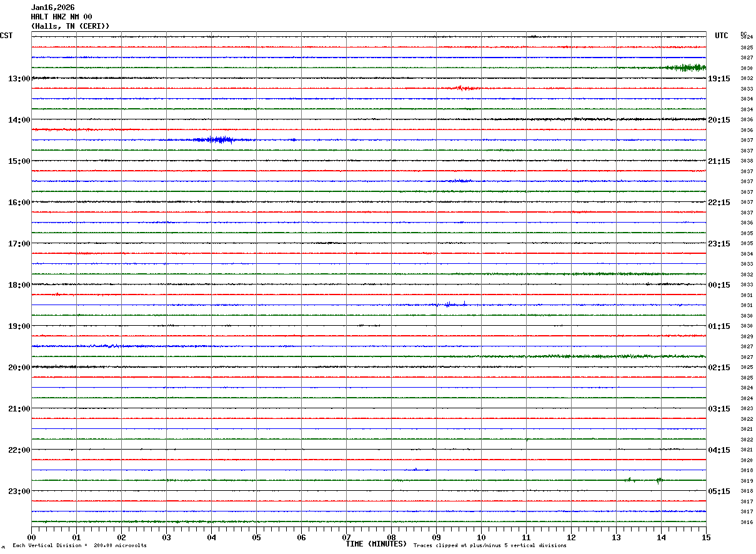Select the 18:00 CST time label
Image resolution: width=756 pixels, height=554 pixels.
click(x=19, y=285)
